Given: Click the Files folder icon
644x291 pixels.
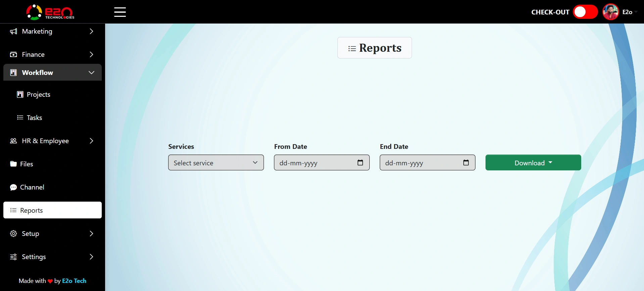Looking at the screenshot, I should pyautogui.click(x=13, y=164).
